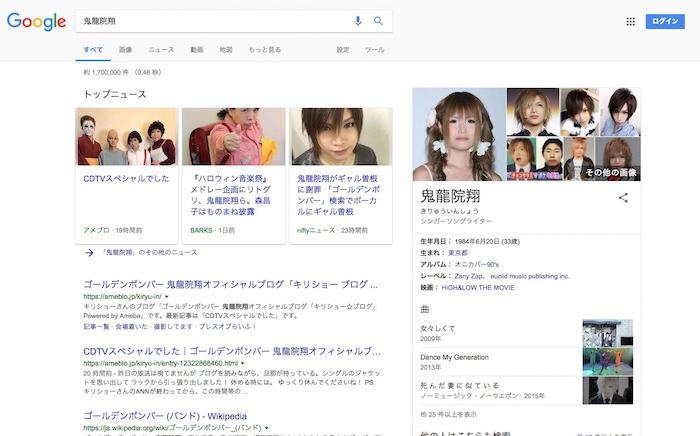This screenshot has width=700, height=436.
Task: Click into the search box containing 鬼龍院翔
Action: 210,21
